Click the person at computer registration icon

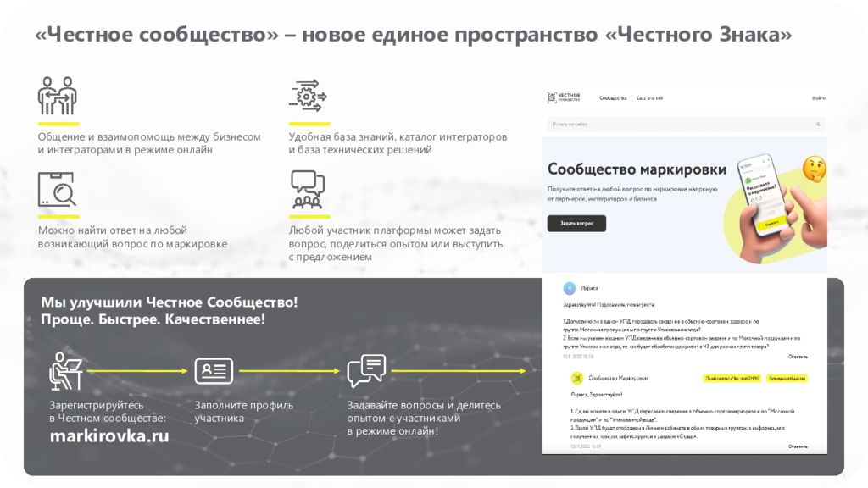(x=66, y=371)
